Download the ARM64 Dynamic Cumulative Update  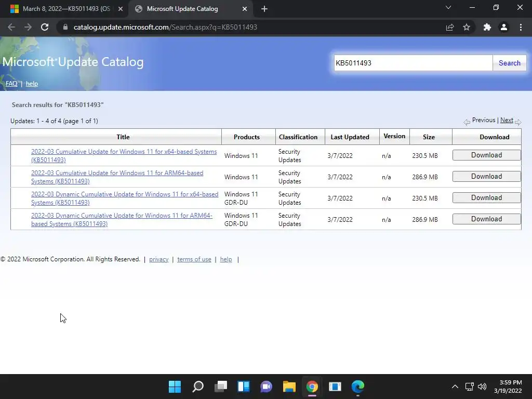point(486,219)
